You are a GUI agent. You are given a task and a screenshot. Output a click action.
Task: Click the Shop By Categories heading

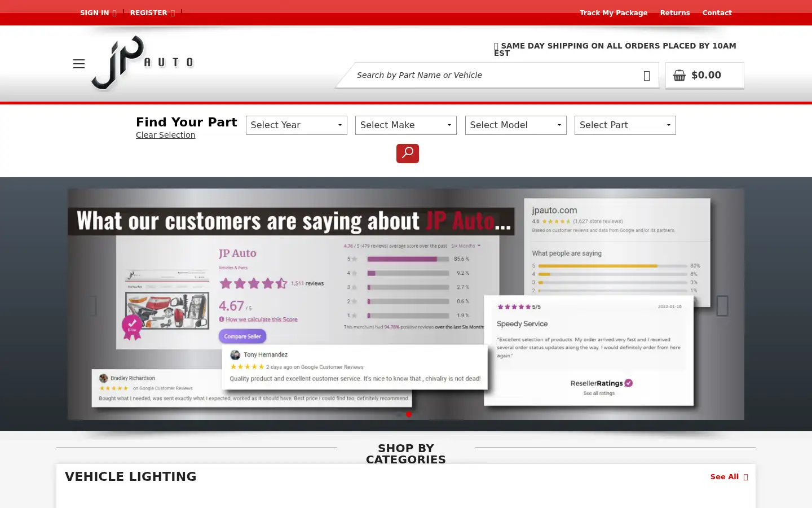(x=406, y=454)
